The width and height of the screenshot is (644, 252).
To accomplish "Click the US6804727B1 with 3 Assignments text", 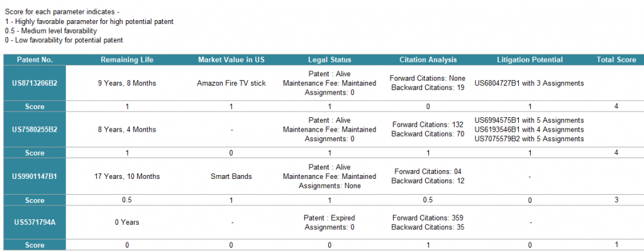I will pyautogui.click(x=529, y=83).
